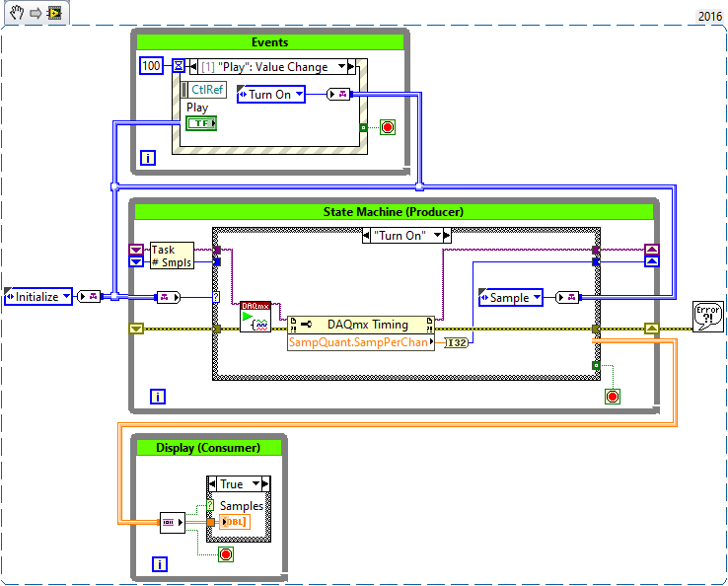Click the error shift register on left
This screenshot has width=728, height=586.
136,329
